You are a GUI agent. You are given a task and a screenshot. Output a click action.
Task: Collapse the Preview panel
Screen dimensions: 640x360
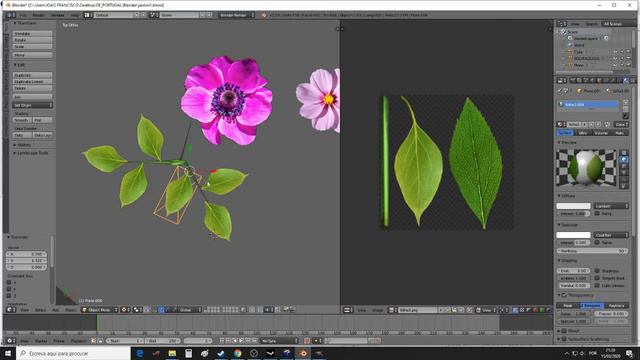(568, 142)
